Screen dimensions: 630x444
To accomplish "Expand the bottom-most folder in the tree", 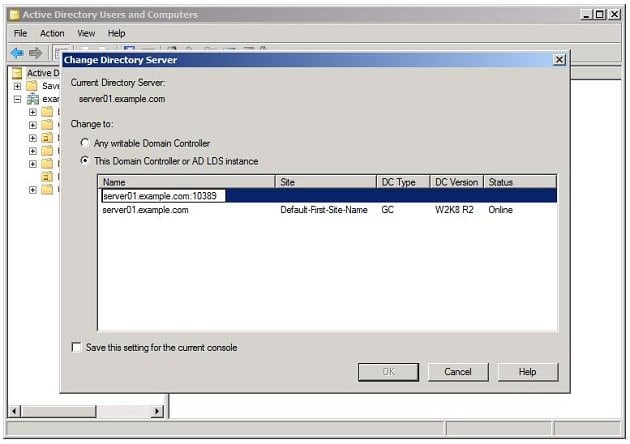I will (33, 190).
